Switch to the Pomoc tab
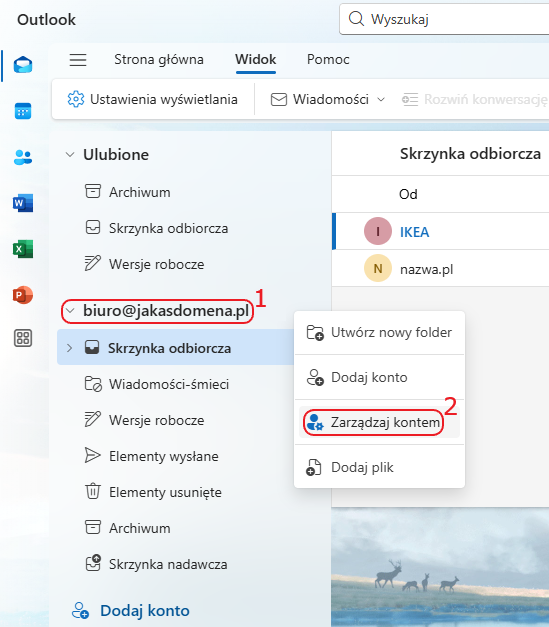This screenshot has height=627, width=549. coord(328,60)
